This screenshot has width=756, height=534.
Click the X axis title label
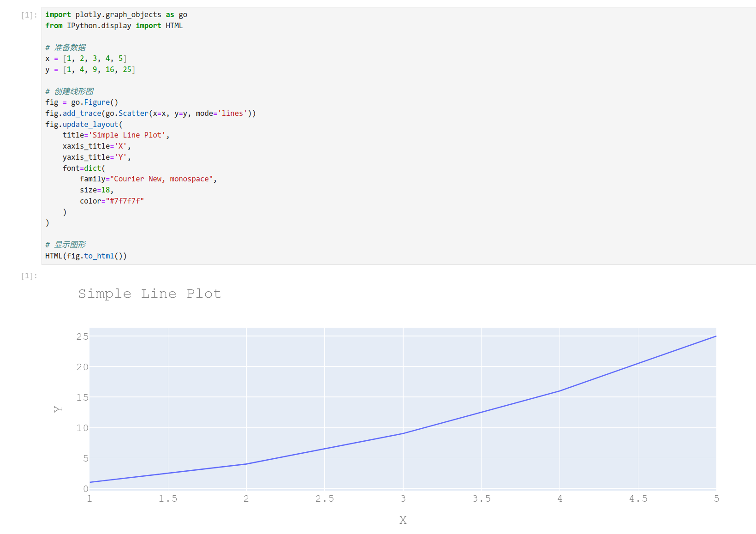point(403,520)
